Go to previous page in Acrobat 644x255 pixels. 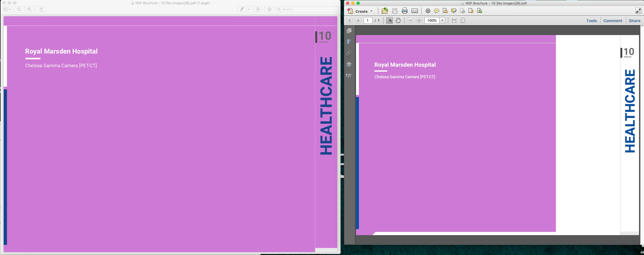click(349, 20)
